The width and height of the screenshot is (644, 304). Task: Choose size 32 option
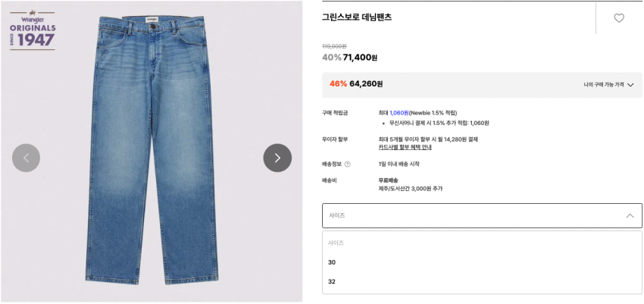[482, 281]
